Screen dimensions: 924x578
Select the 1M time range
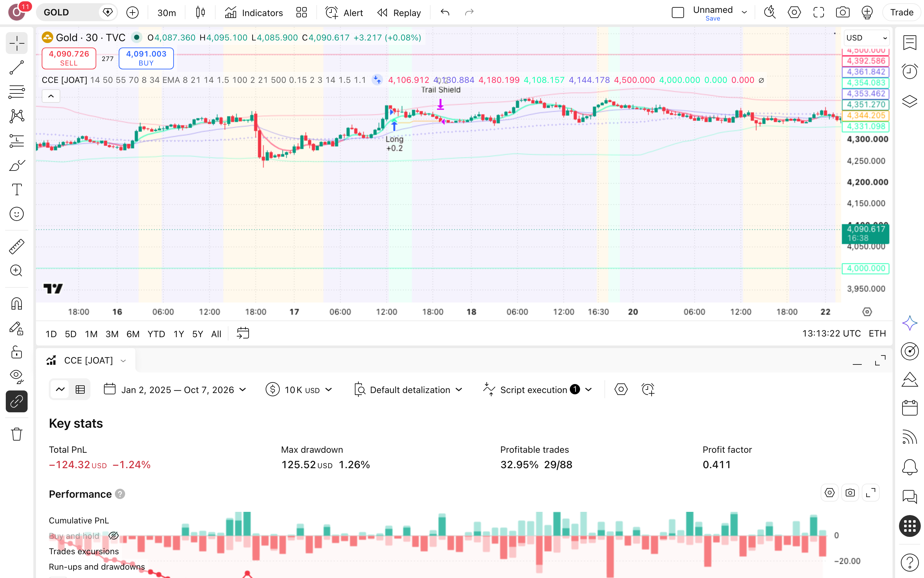coord(91,334)
